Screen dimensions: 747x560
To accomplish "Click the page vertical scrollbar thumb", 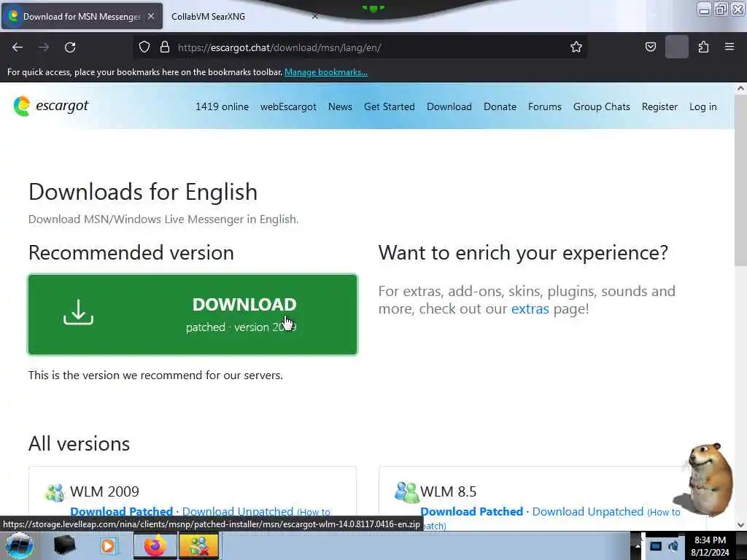I will coord(740,180).
